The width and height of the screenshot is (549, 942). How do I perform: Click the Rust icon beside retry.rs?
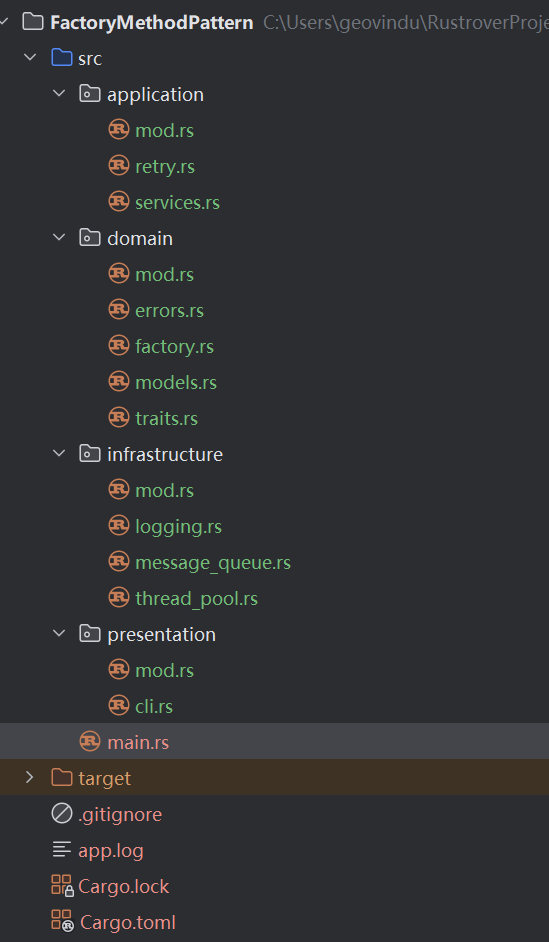(x=119, y=166)
